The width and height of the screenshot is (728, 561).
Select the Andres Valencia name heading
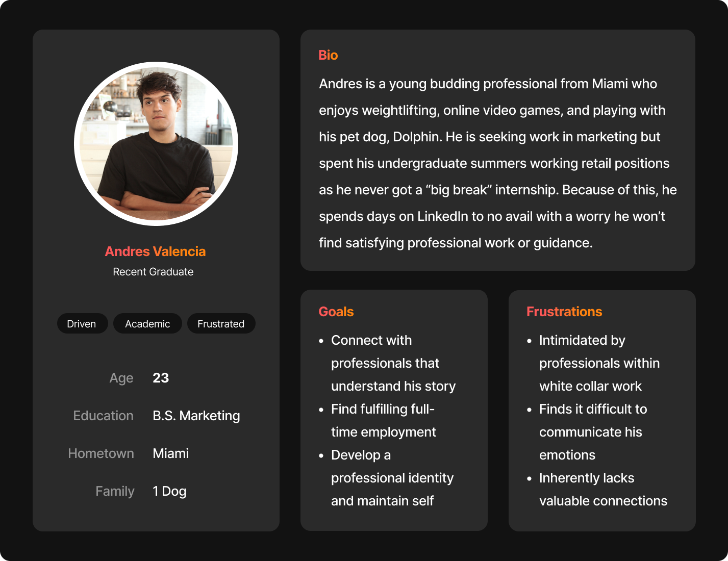point(155,251)
